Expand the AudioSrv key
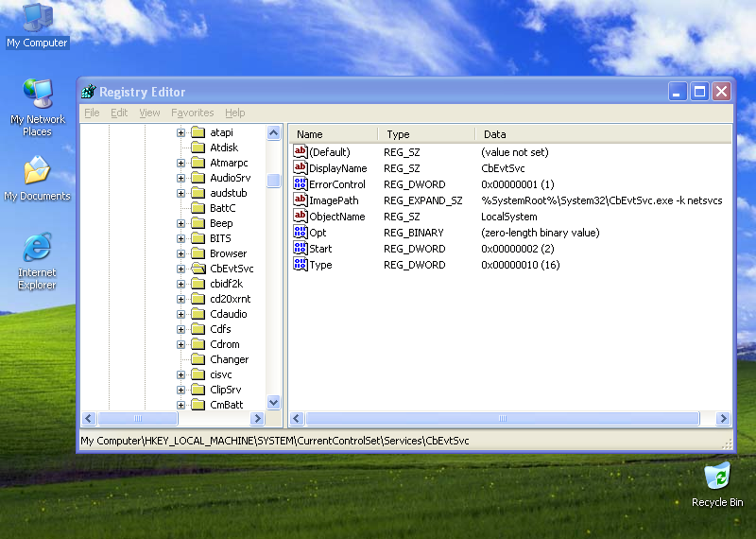Image resolution: width=756 pixels, height=539 pixels. coord(180,178)
